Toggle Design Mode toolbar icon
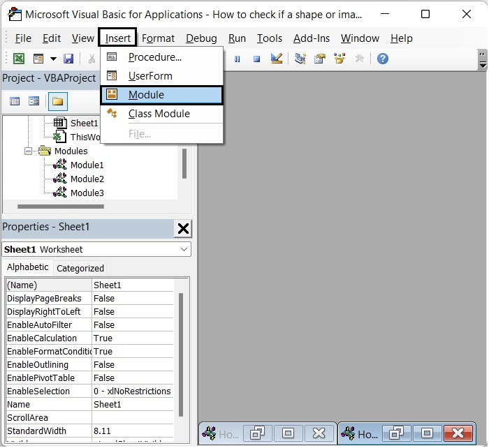The image size is (489, 448). point(277,58)
